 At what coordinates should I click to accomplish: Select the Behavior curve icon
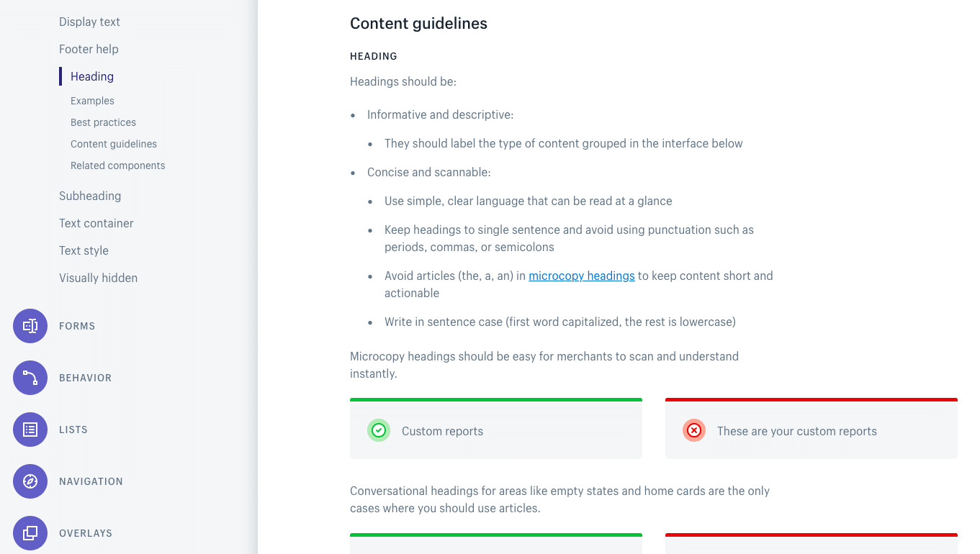tap(30, 378)
